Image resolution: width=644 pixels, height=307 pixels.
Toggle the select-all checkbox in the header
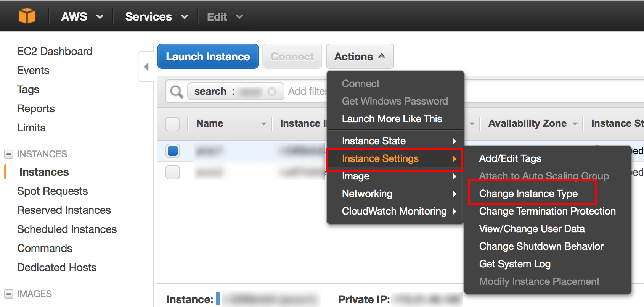click(172, 124)
